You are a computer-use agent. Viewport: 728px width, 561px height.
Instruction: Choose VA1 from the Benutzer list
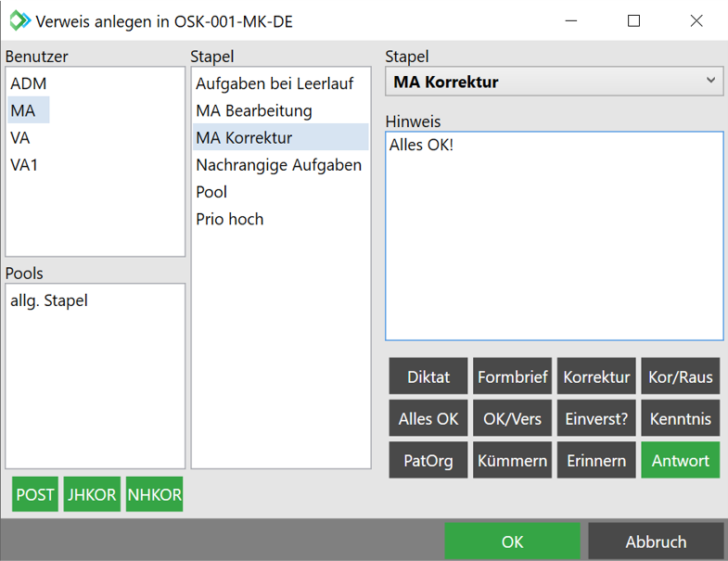(25, 165)
